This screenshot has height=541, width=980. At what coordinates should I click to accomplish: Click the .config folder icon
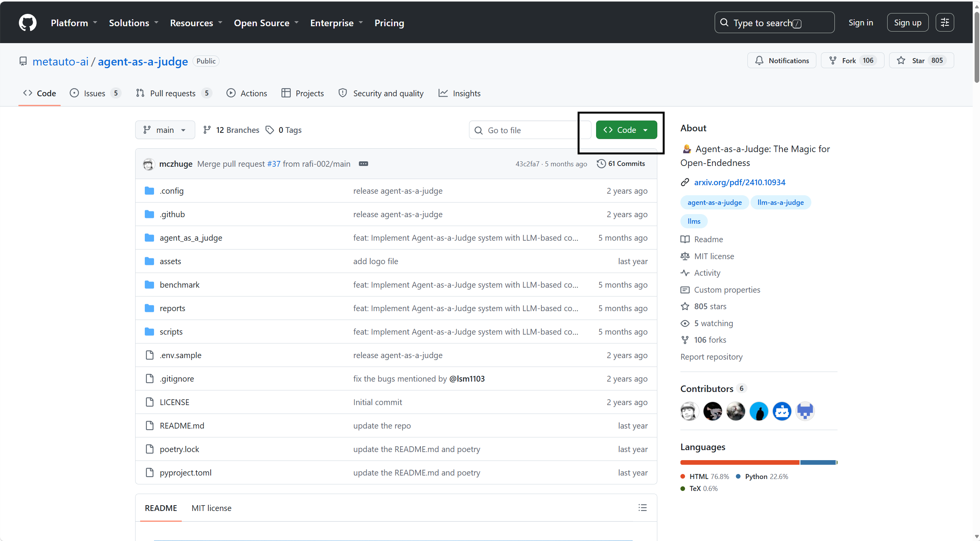149,191
